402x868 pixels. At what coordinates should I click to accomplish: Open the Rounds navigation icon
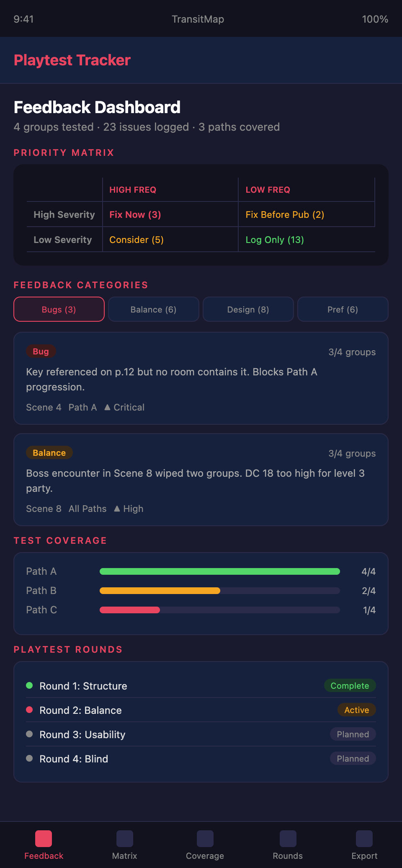coord(288,839)
